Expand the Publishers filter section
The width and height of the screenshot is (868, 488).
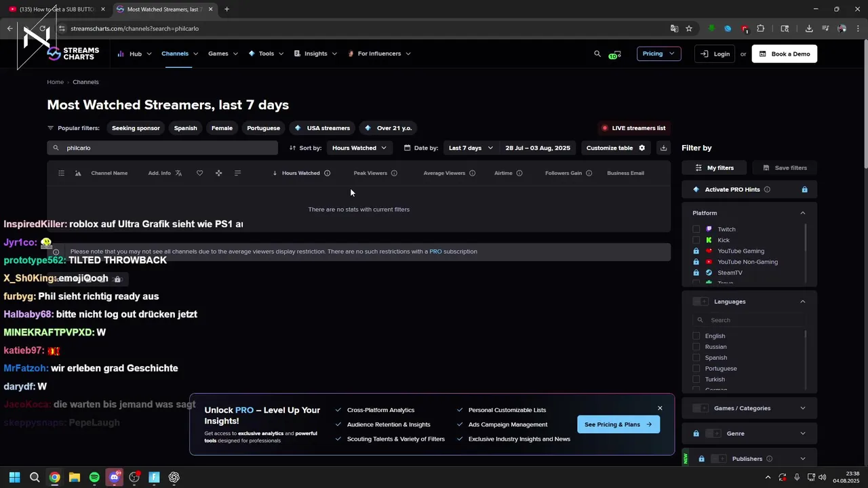coord(803,459)
